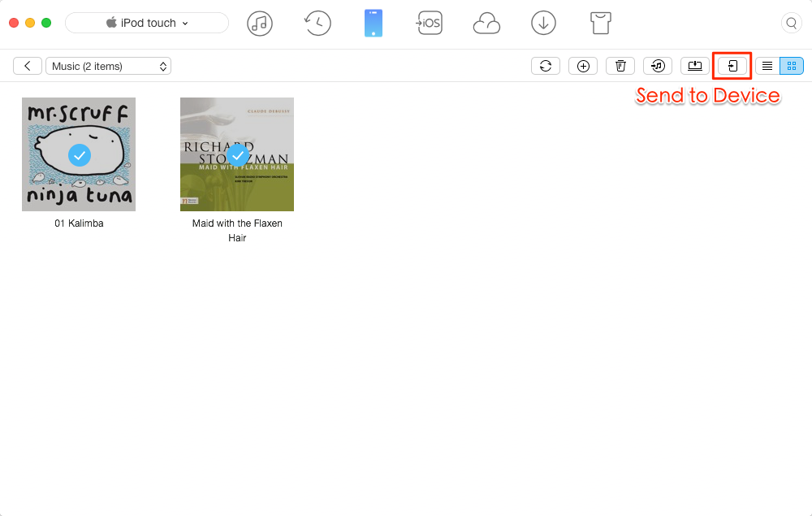The height and width of the screenshot is (516, 812).
Task: Select the Device Manager phone icon
Action: pyautogui.click(x=374, y=24)
